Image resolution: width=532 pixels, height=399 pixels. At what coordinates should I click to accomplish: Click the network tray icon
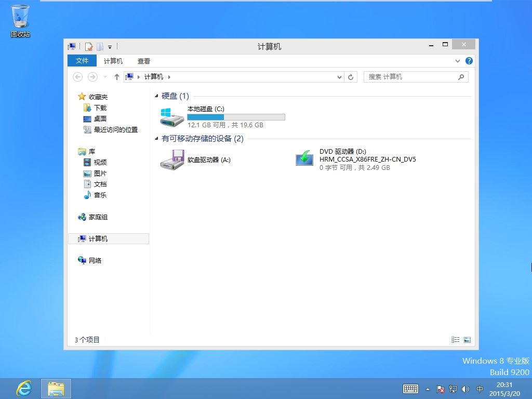pyautogui.click(x=453, y=389)
